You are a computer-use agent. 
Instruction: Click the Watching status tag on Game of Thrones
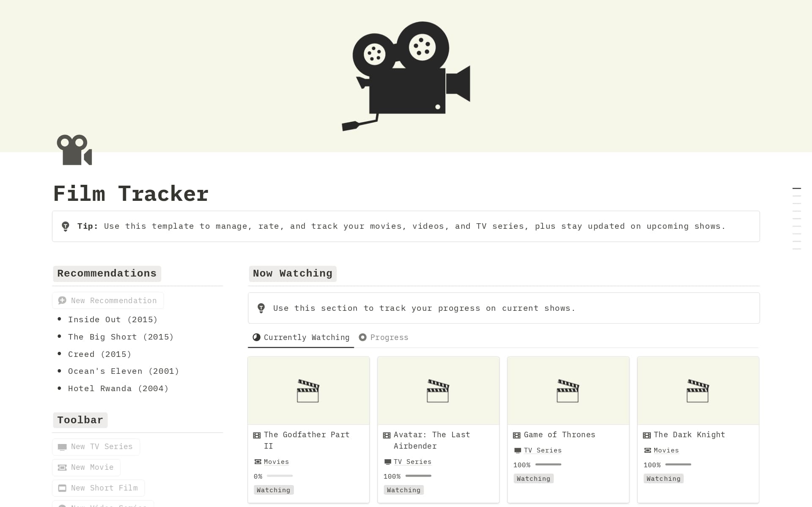[533, 479]
